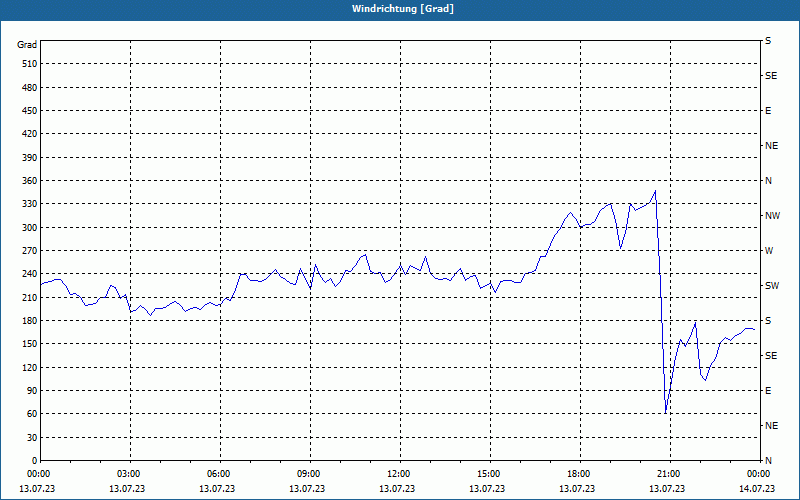Select the y-axis value 330
Image resolution: width=800 pixels, height=500 pixels.
tap(30, 204)
